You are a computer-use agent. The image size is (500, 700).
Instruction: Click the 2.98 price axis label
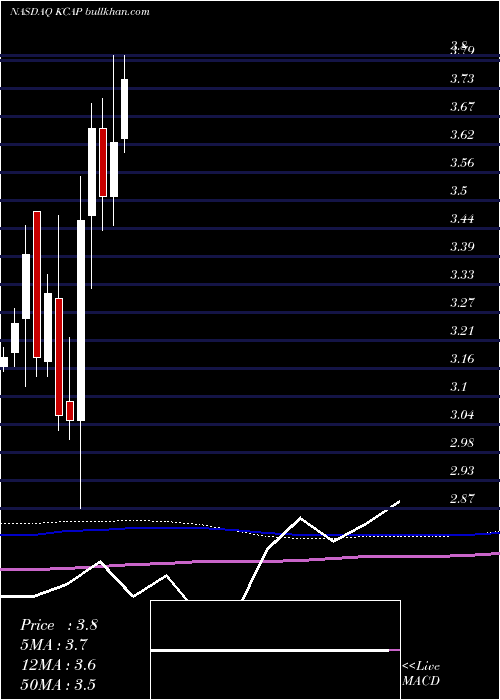(462, 443)
